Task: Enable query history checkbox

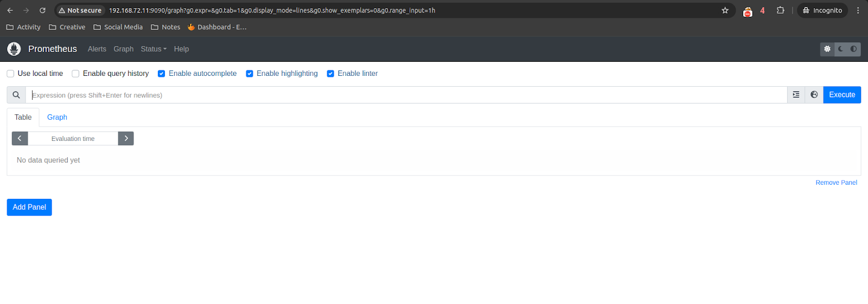Action: pos(75,74)
